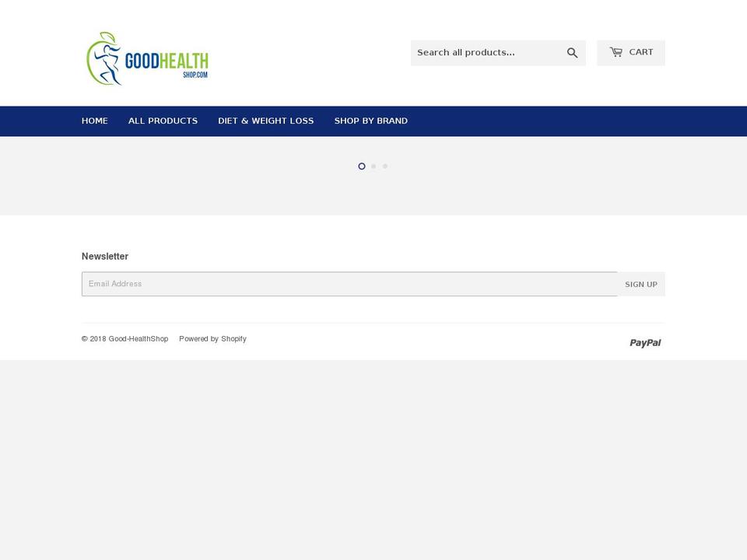Click the search magnifier icon
This screenshot has height=560, width=747.
[572, 53]
